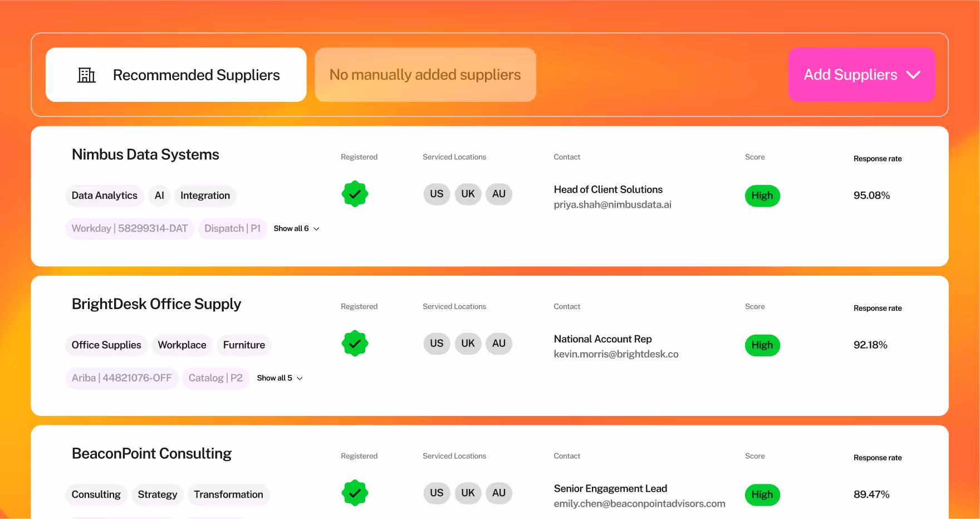The width and height of the screenshot is (980, 519).
Task: Click the US location badge for Nimbus
Action: coord(437,194)
